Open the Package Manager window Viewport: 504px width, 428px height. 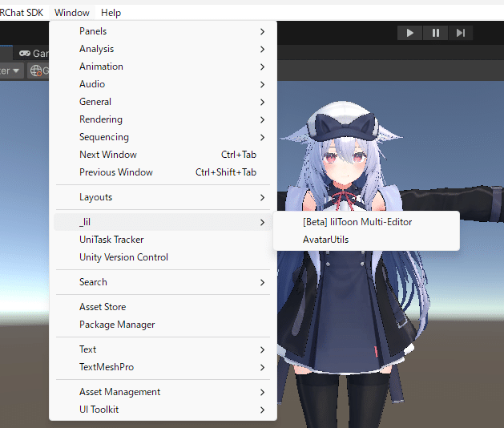click(x=163, y=325)
